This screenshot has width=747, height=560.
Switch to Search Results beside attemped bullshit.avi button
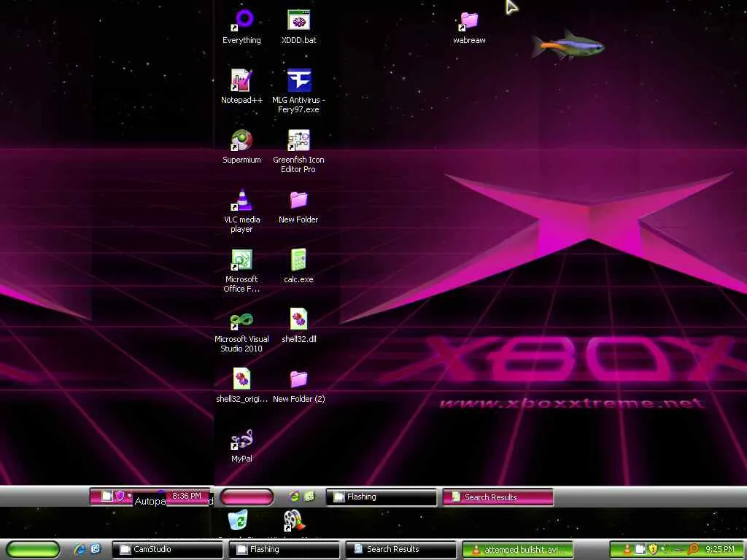[x=400, y=549]
